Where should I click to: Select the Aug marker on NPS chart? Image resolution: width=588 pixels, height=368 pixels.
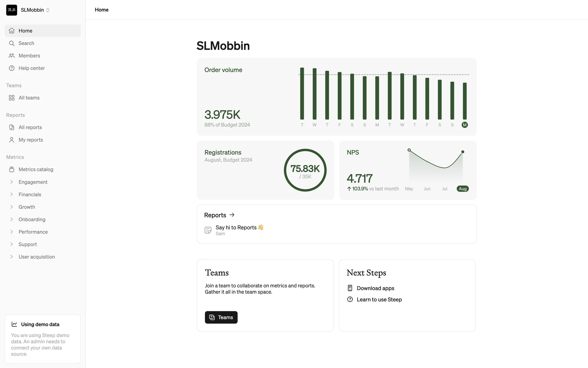(462, 189)
